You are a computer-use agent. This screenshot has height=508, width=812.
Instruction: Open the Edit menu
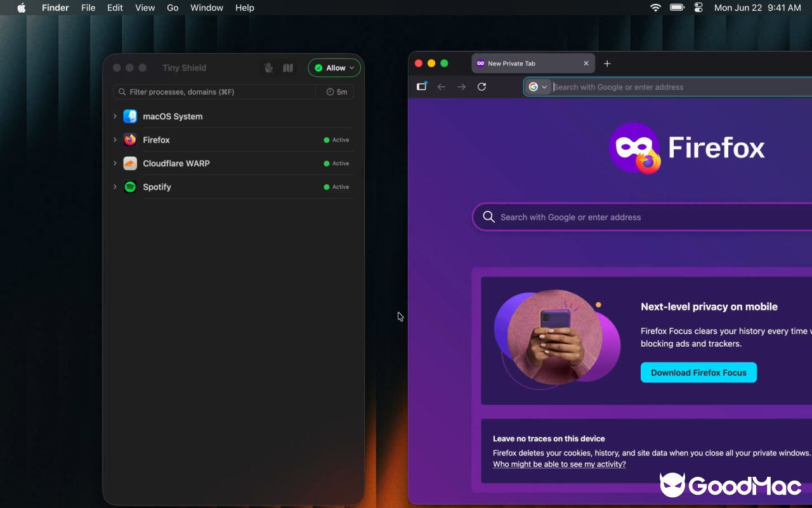pos(115,8)
